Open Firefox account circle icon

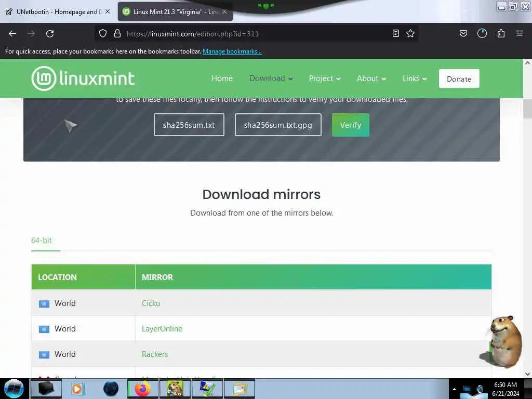(482, 33)
